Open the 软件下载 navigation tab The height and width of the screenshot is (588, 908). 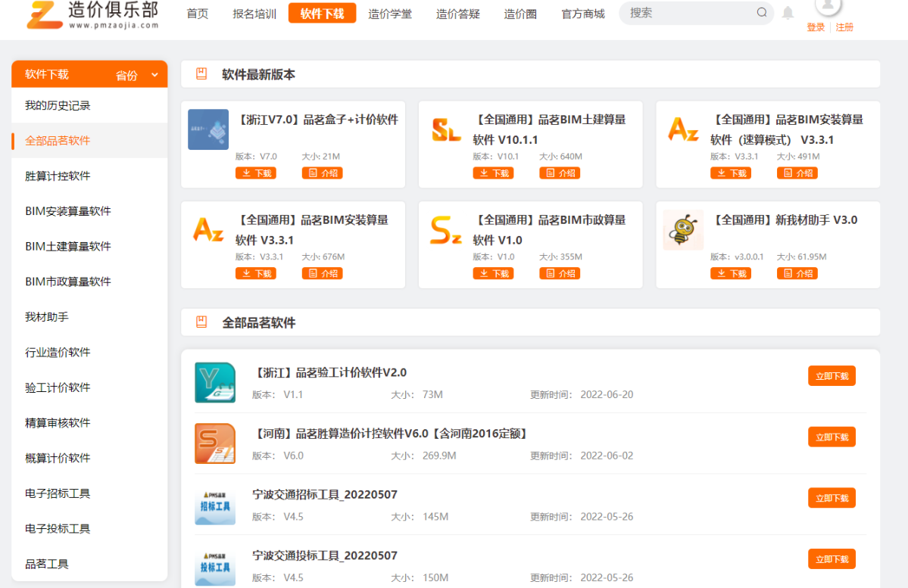pos(322,14)
